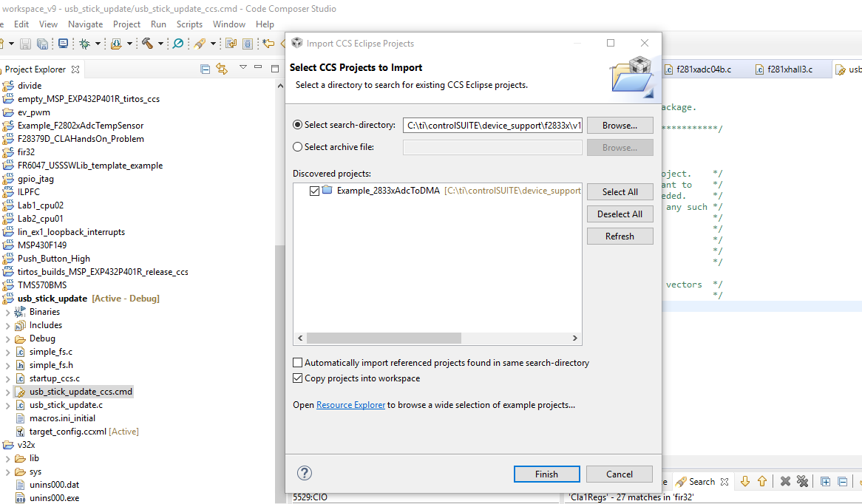862x504 pixels.
Task: Collapse all search results minus icon
Action: [x=842, y=482]
